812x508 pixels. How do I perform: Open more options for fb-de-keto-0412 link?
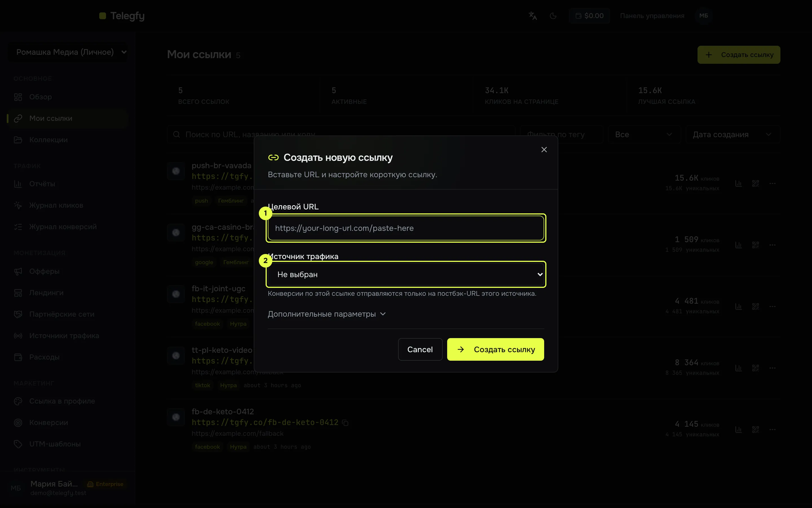(x=772, y=429)
